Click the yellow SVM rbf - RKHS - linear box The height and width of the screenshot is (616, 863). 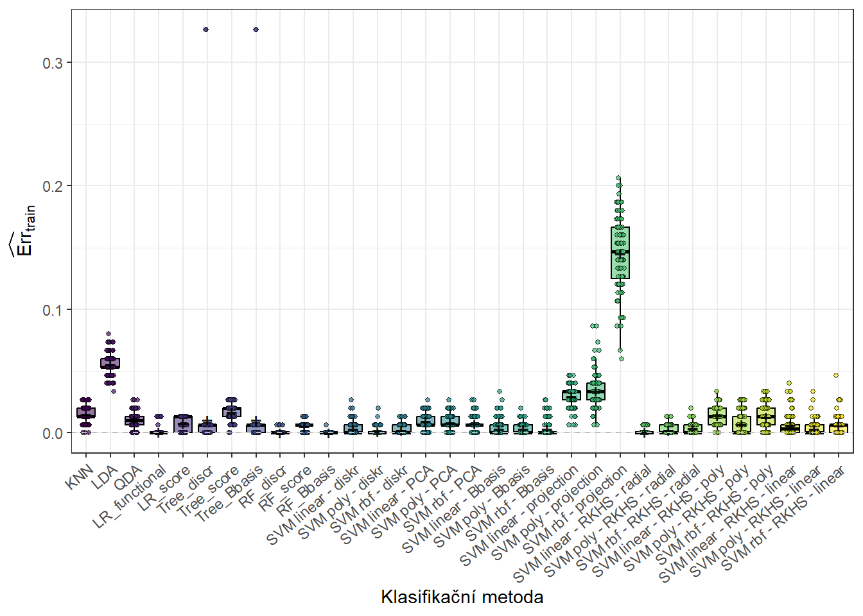838,427
